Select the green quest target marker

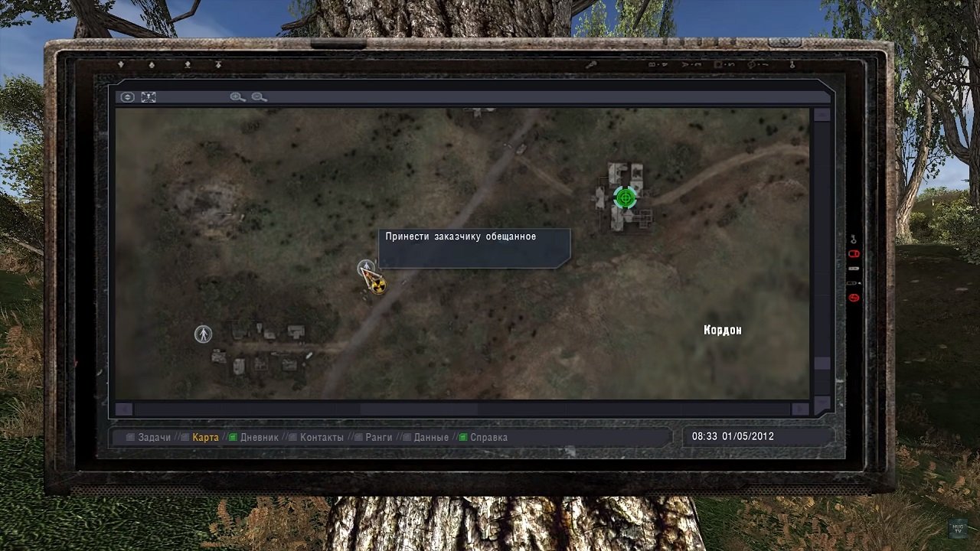626,198
